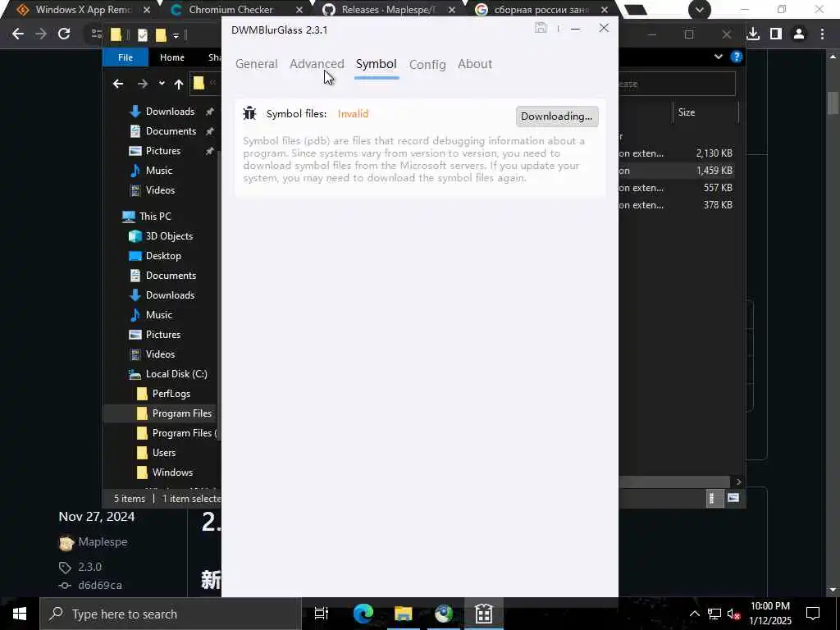Select Videos under This PC
Screen dimensions: 840x630
(160, 354)
